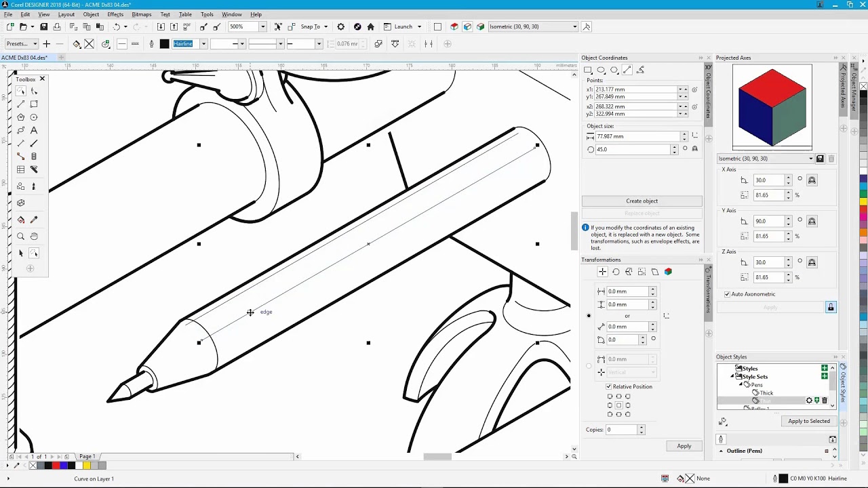Image resolution: width=868 pixels, height=488 pixels.
Task: Select the Polygon tool in Toolbox
Action: 21,117
